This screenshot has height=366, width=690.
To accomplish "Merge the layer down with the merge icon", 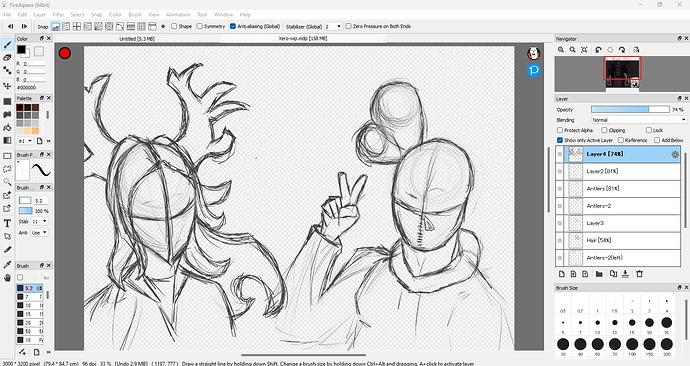I will 625,274.
